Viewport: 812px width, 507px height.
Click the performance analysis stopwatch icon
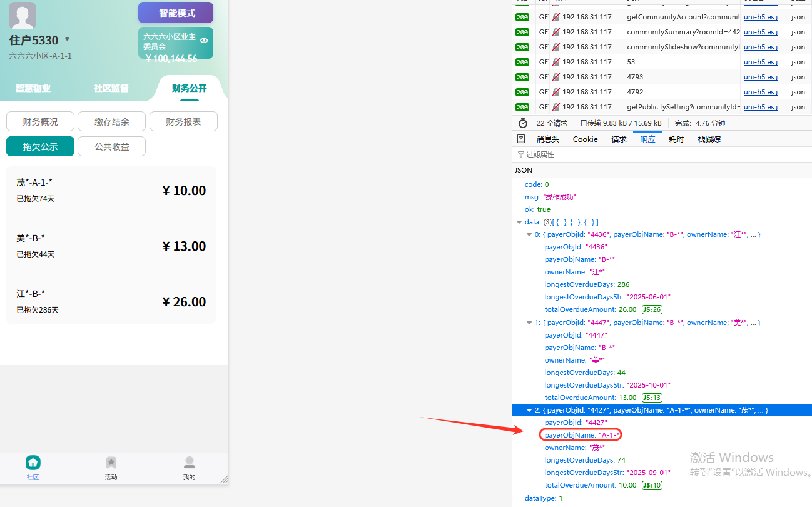point(523,123)
